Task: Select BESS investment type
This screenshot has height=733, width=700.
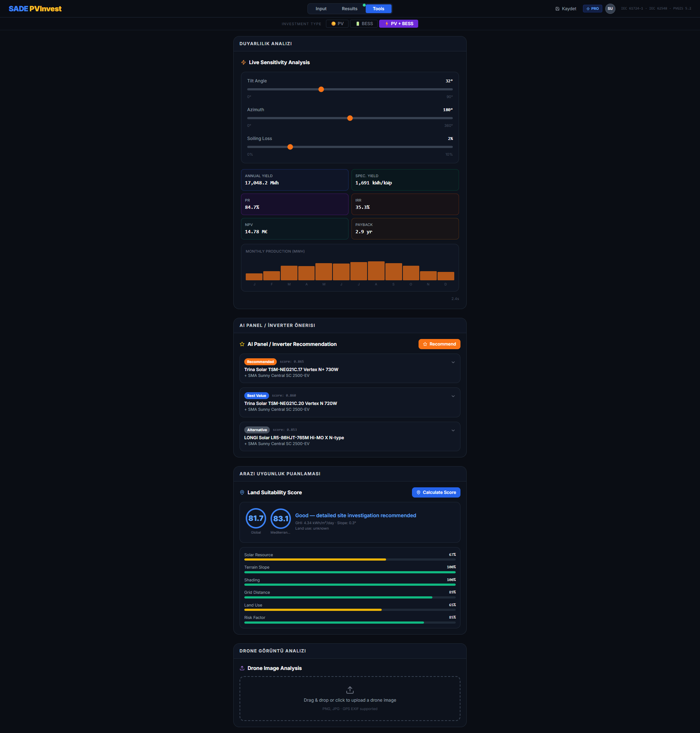Action: coord(364,23)
